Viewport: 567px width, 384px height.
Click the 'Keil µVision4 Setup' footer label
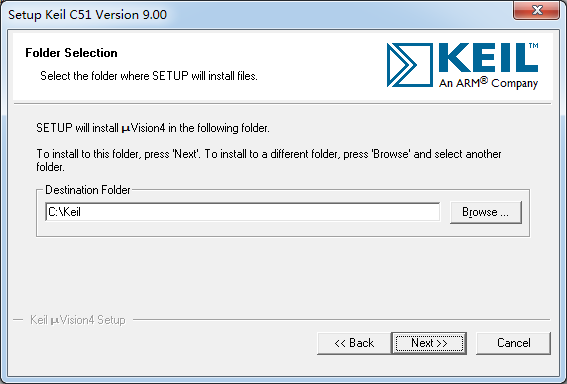click(78, 320)
